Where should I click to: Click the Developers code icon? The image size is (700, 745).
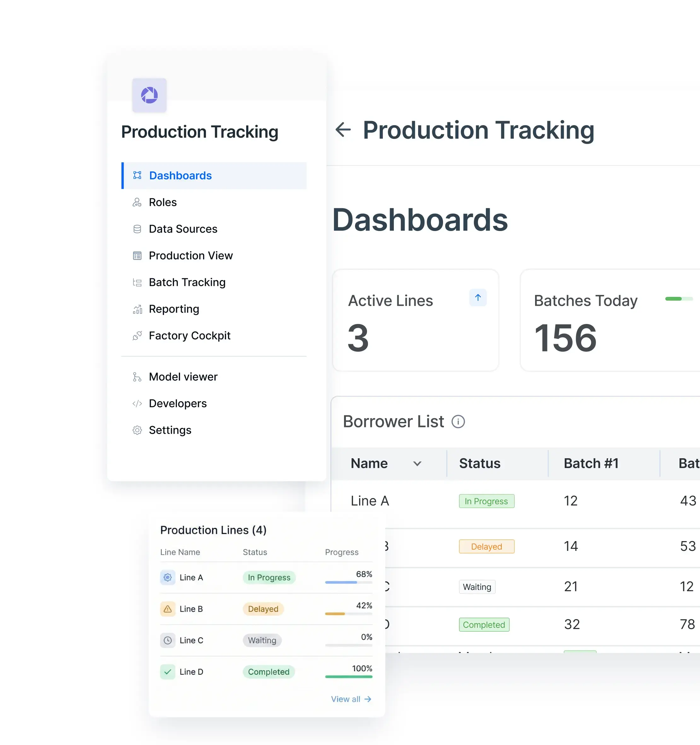tap(137, 403)
